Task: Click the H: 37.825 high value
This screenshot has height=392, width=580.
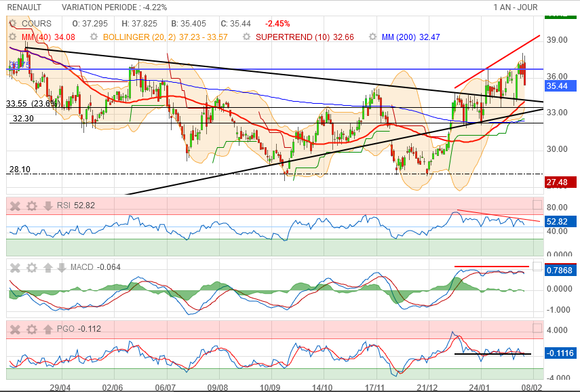Action: [140, 23]
